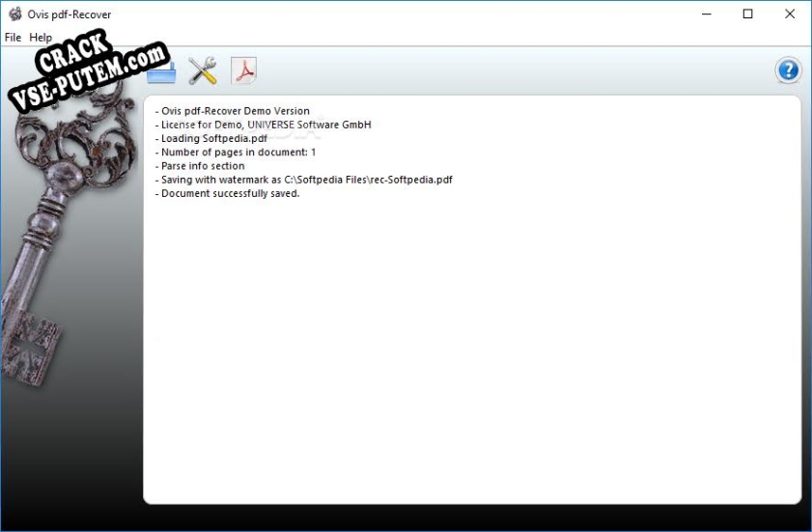Open the Help menu
812x532 pixels.
[41, 38]
